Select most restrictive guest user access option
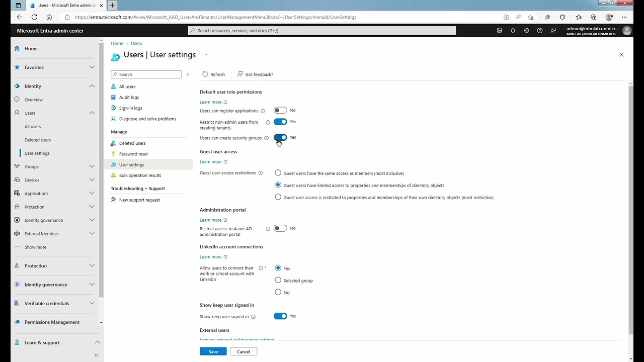Image resolution: width=644 pixels, height=362 pixels. pyautogui.click(x=278, y=197)
